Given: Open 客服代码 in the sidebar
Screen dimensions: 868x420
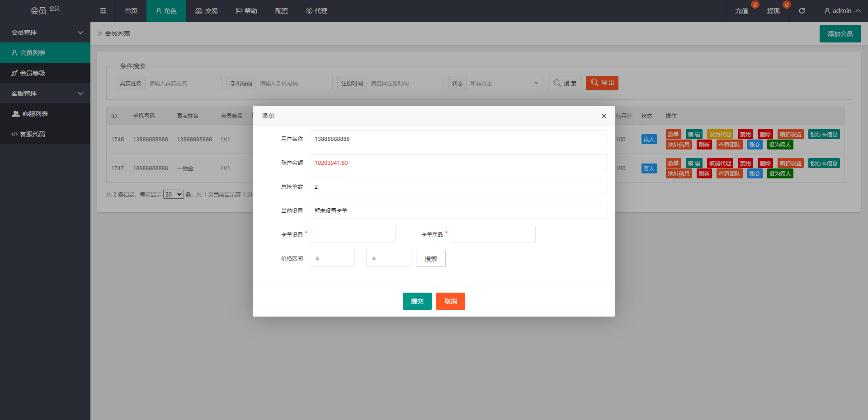Looking at the screenshot, I should 32,134.
